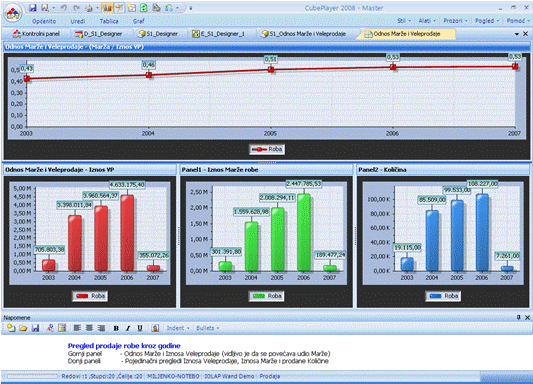Image resolution: width=533 pixels, height=384 pixels.
Task: Open the Tablica ribbon tab
Action: [x=109, y=21]
